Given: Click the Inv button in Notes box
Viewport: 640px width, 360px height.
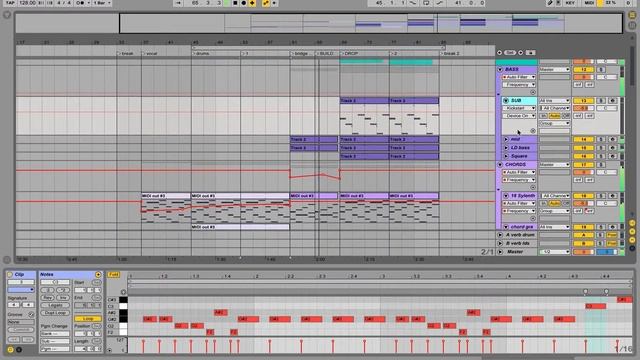Looking at the screenshot, I should pos(63,298).
